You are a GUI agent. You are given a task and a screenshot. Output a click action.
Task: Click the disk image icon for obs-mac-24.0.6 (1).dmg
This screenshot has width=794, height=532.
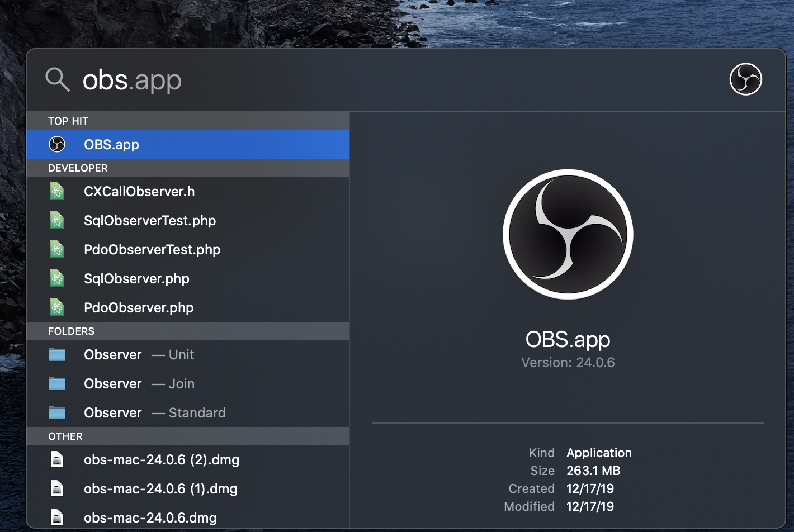click(x=57, y=488)
